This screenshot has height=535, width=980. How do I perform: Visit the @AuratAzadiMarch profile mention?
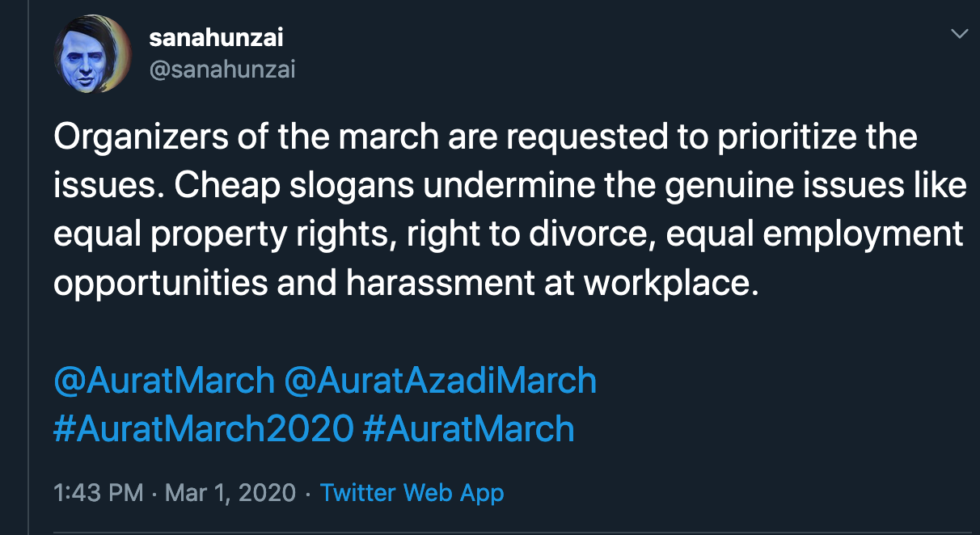(441, 380)
